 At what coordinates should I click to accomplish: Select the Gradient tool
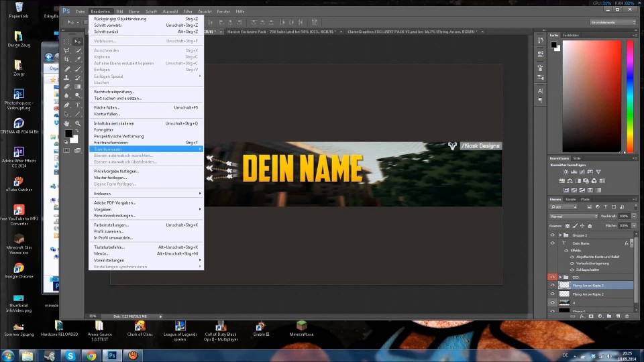point(78,86)
